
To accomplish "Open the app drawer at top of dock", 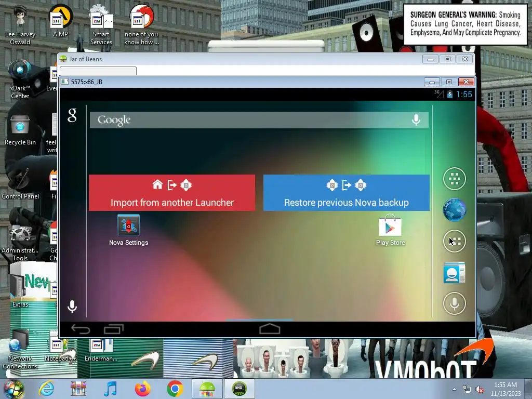I will [454, 179].
